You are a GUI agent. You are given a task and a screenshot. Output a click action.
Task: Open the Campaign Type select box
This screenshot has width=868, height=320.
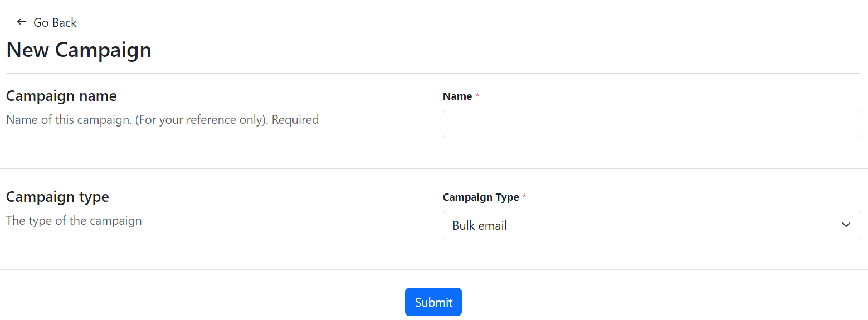[x=652, y=225]
